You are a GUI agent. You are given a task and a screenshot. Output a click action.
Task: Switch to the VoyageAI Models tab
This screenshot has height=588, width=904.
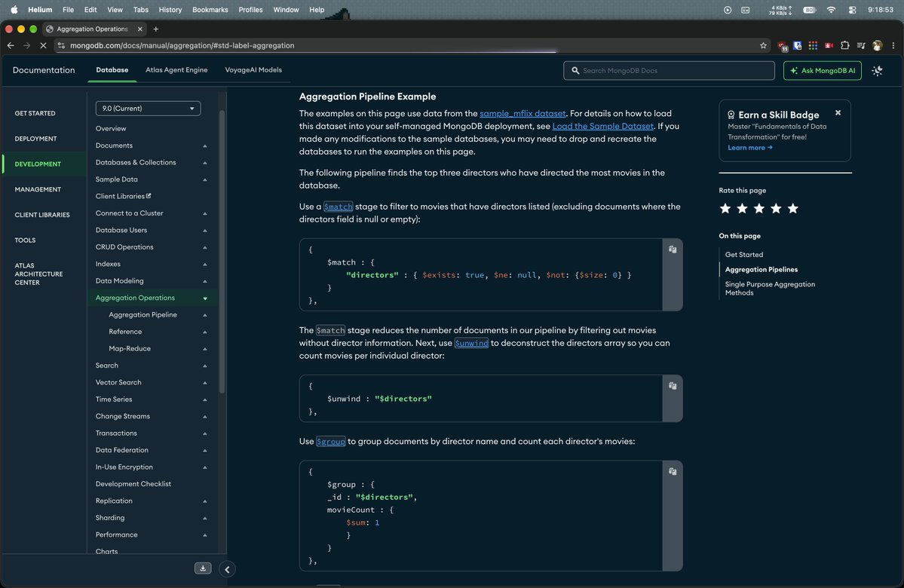click(x=253, y=70)
